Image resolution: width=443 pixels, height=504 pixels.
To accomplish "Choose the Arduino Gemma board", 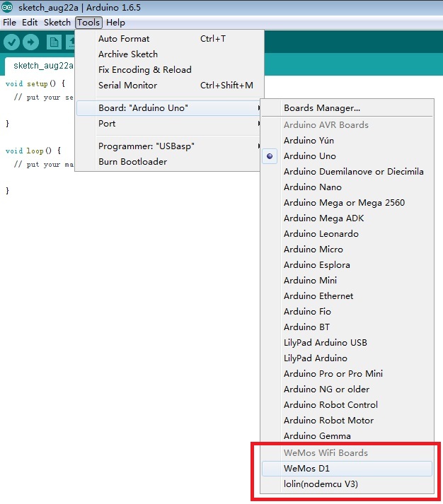I will pyautogui.click(x=347, y=436).
